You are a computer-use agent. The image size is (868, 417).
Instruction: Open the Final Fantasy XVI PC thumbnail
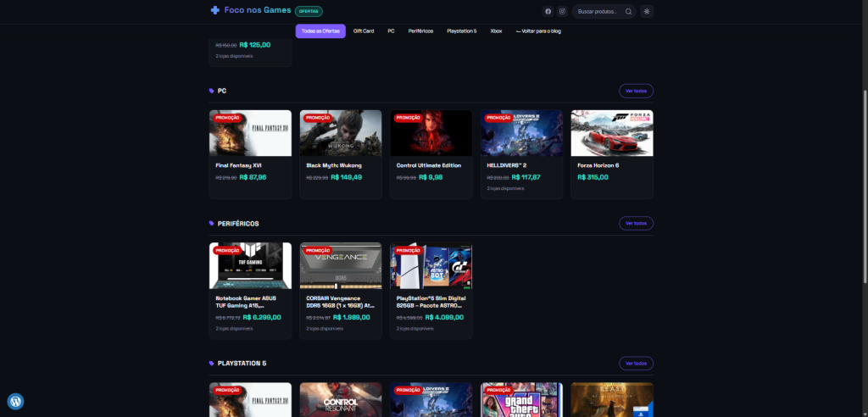tap(250, 133)
